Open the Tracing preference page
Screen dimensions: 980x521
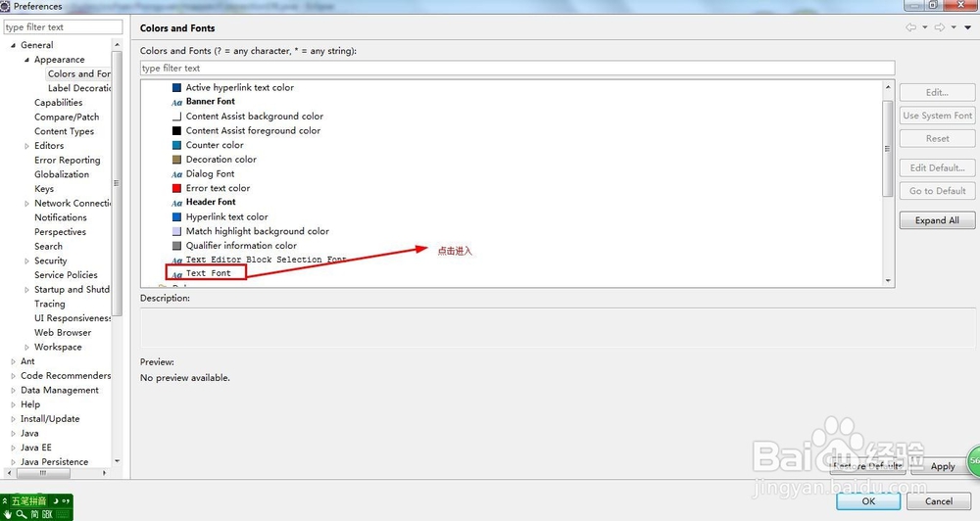pyautogui.click(x=49, y=304)
